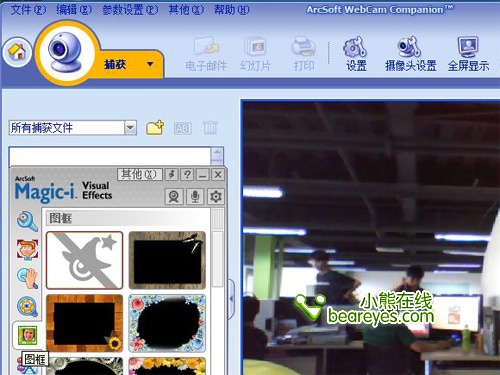
Task: Open the 文件 menu
Action: tap(28, 10)
